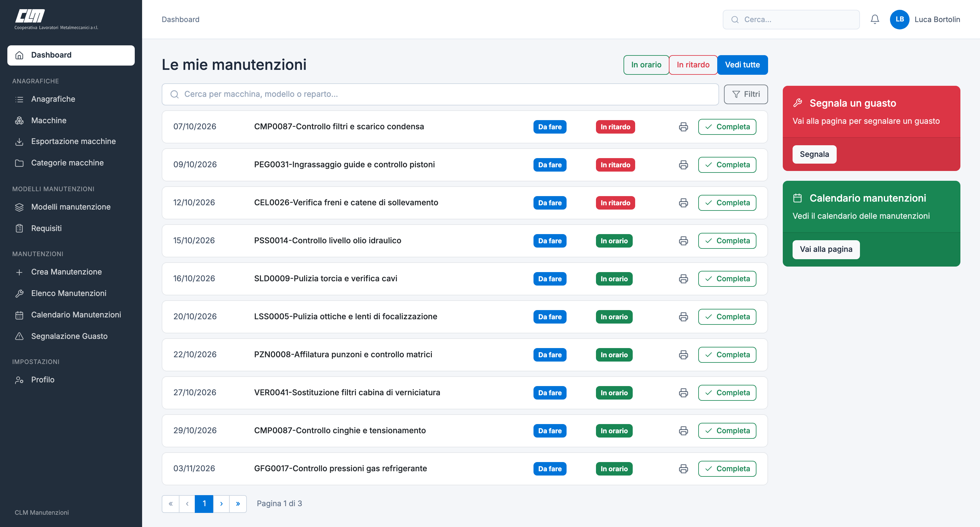Go to Macchine section
This screenshot has width=980, height=527.
click(x=71, y=121)
